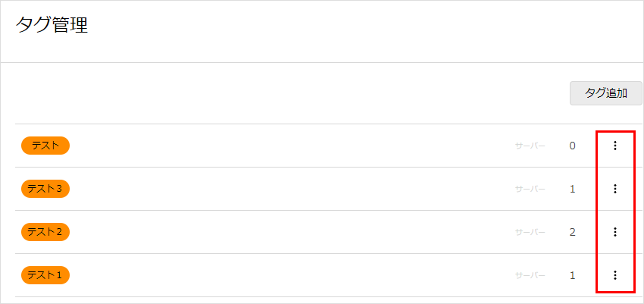The image size is (644, 304).
Task: Open server count 1 link for テスト3
Action: point(573,189)
